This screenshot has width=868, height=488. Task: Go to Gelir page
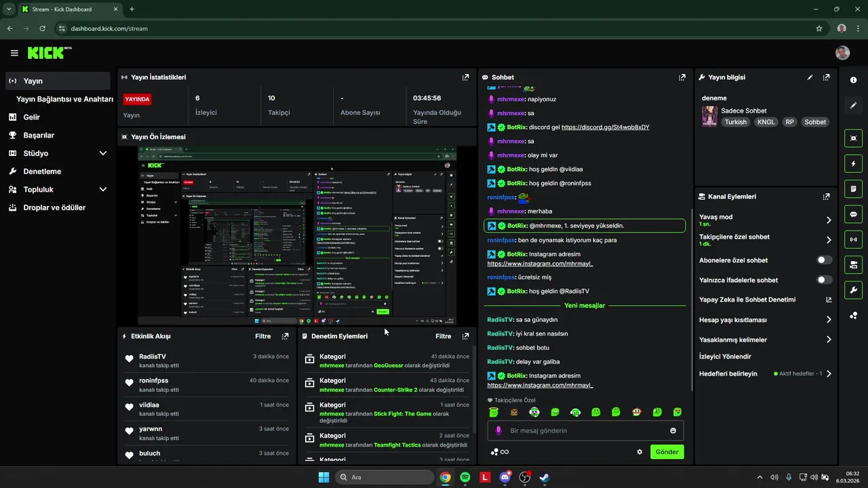pyautogui.click(x=31, y=117)
